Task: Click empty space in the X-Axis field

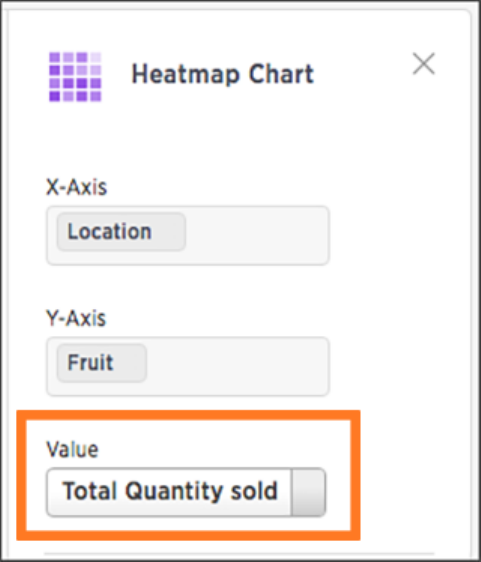Action: (x=256, y=235)
